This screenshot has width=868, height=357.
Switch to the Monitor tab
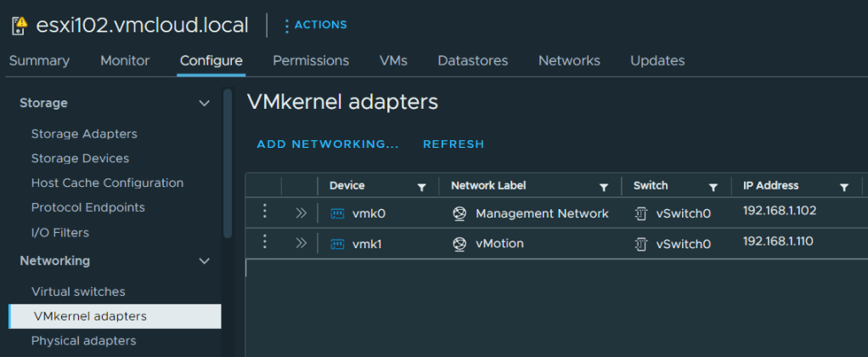point(125,60)
